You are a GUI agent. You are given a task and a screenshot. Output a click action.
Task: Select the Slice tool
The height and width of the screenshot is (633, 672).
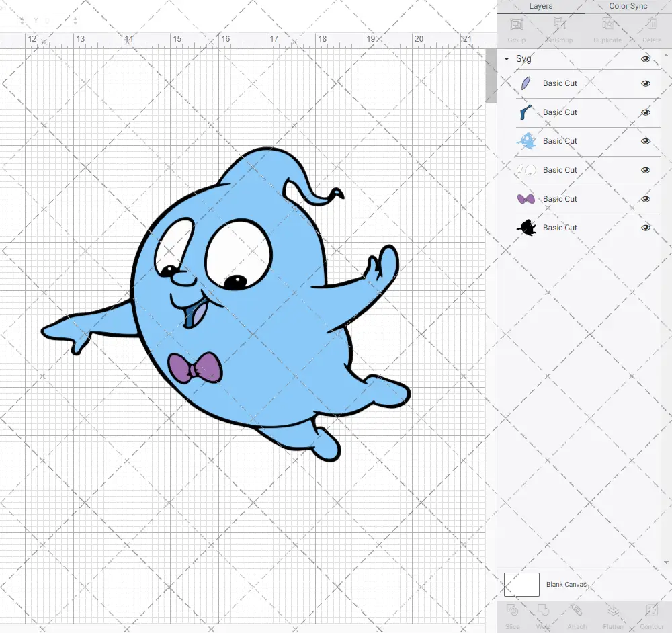point(512,615)
